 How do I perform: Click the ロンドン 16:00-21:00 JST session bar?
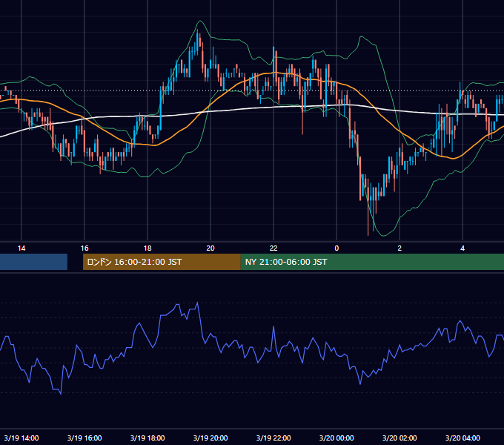point(162,262)
